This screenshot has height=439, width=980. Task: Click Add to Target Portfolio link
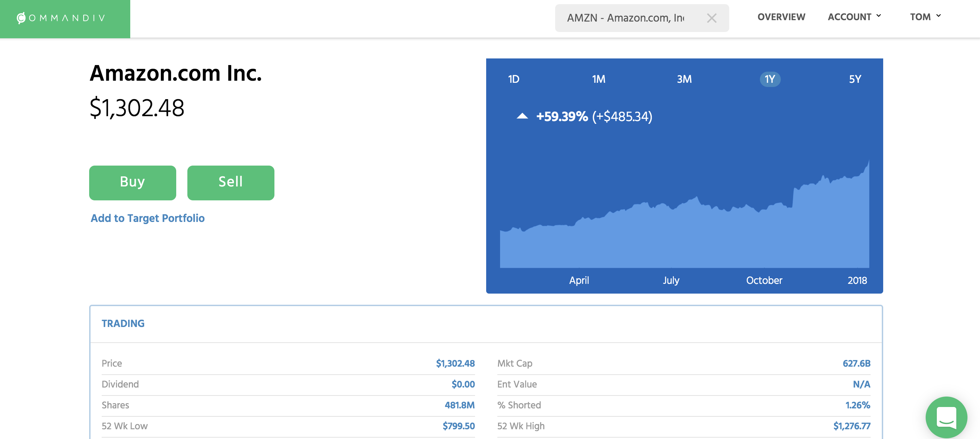(148, 218)
